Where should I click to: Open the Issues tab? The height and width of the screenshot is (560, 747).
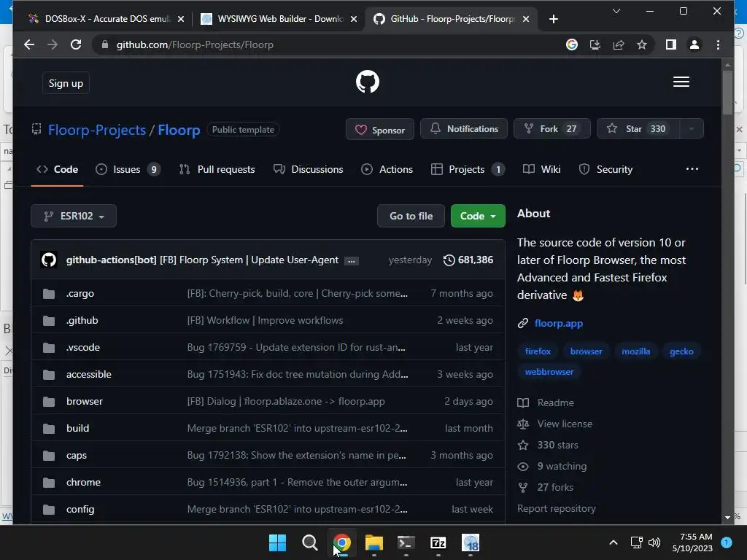(127, 169)
